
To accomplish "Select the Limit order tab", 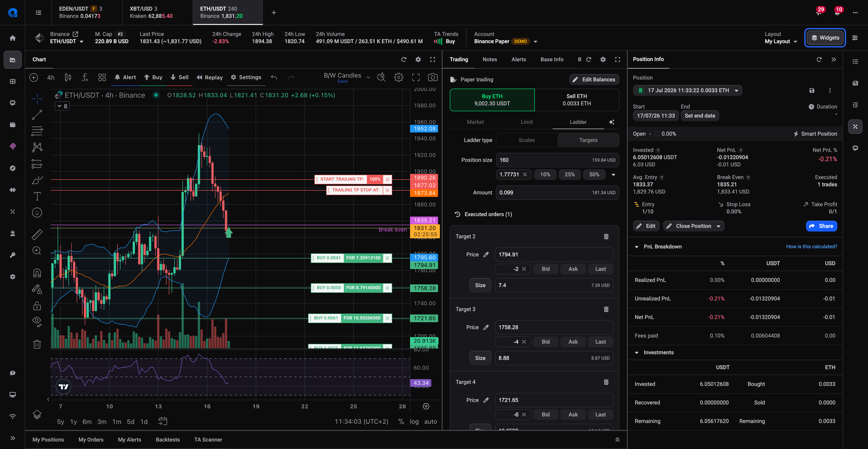I will pos(527,122).
